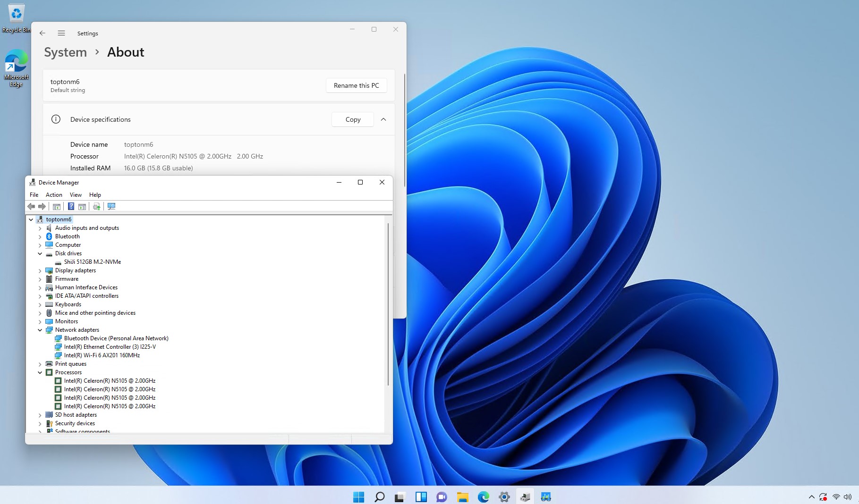Open Teams Chat from the taskbar
859x504 pixels.
click(442, 497)
